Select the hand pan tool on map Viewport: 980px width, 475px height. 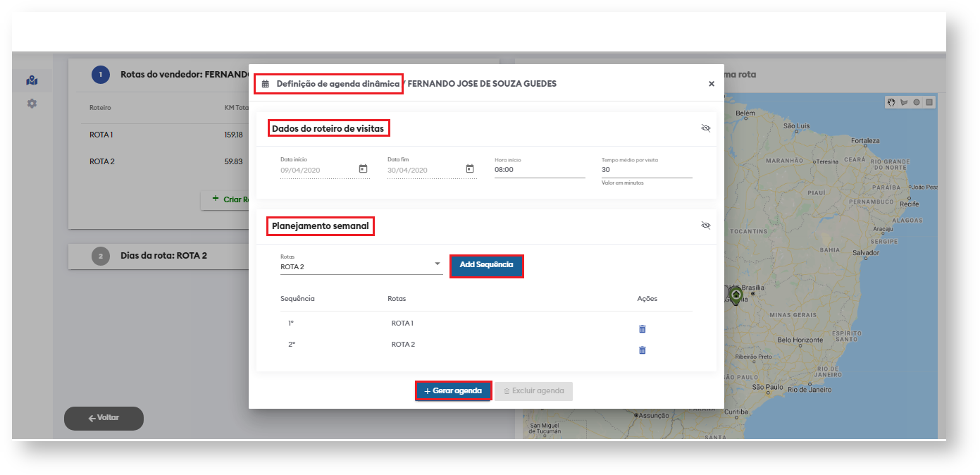(891, 102)
